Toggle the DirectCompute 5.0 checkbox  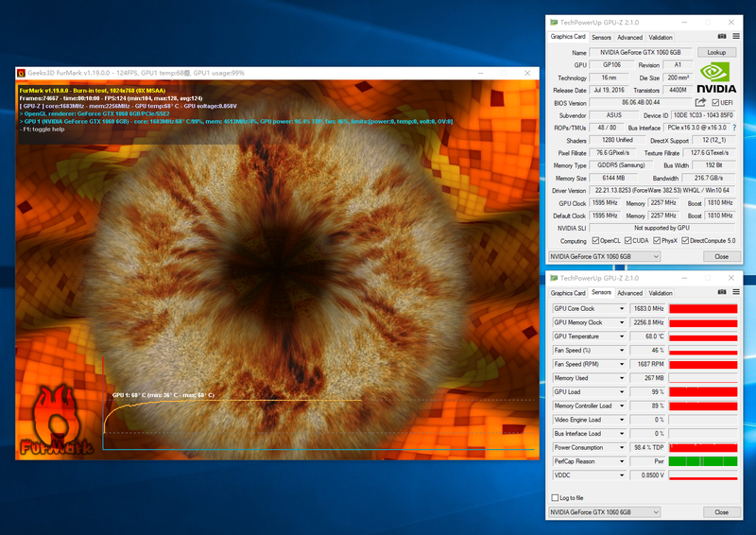click(684, 241)
